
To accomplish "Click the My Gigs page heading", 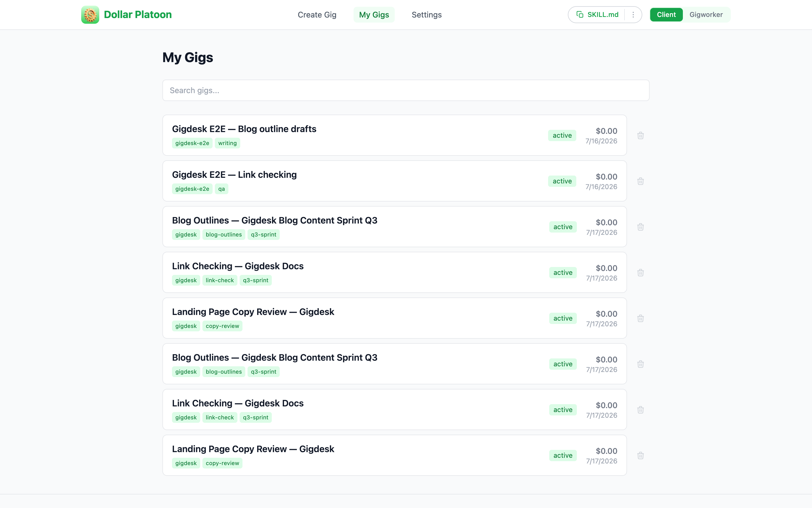I will [x=187, y=58].
